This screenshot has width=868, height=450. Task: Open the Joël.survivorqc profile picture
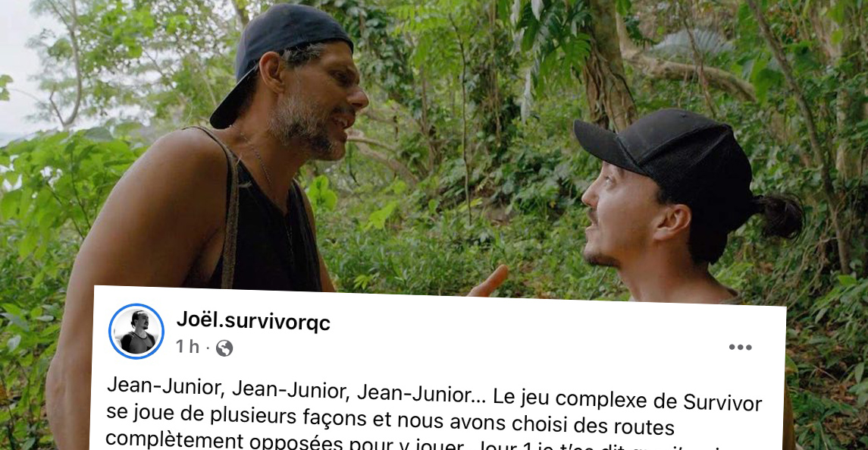click(136, 331)
